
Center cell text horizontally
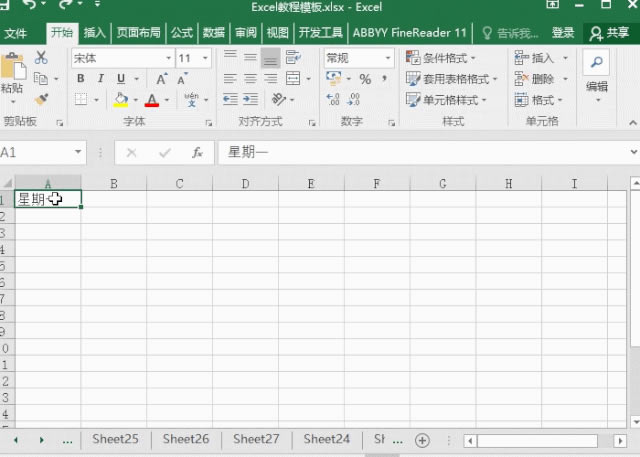point(250,78)
